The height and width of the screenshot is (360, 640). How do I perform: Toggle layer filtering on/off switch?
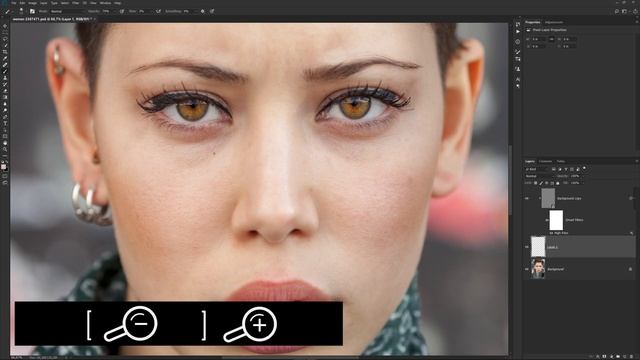[x=584, y=168]
